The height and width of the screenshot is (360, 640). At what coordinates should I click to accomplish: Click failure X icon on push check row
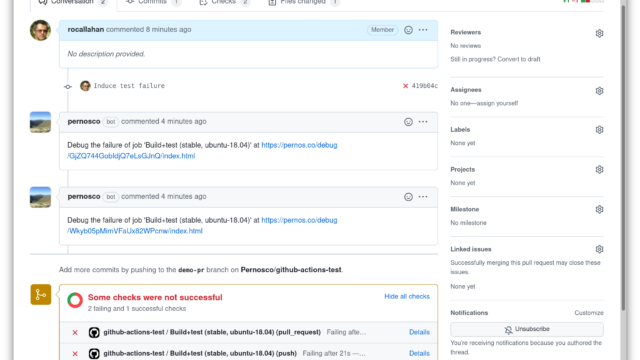(75, 353)
